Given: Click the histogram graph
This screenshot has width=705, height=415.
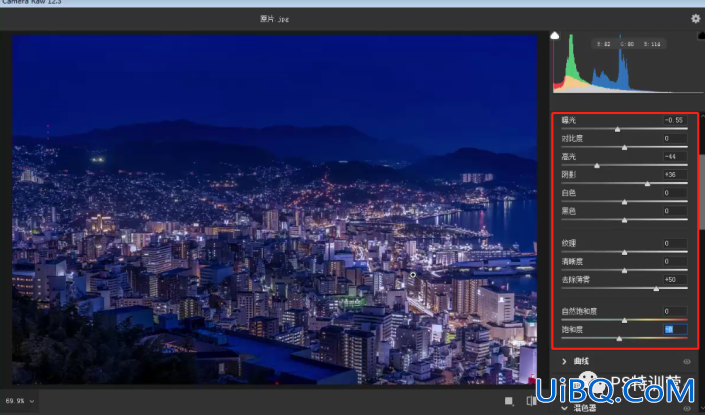Looking at the screenshot, I should pos(628,63).
